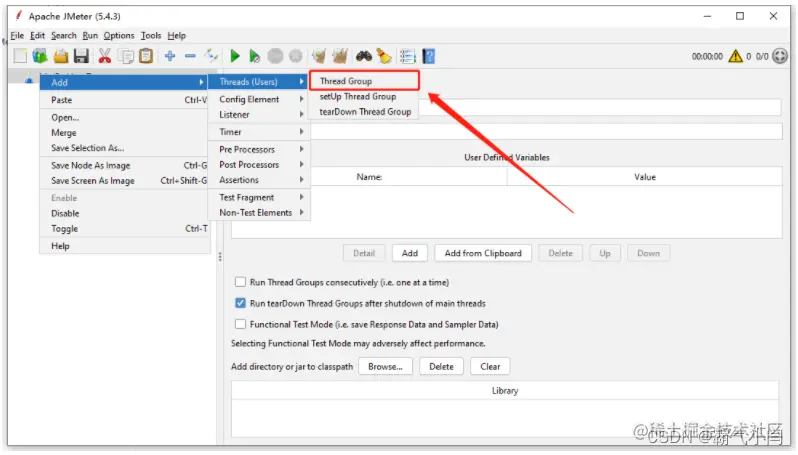Click the classpath Delete button
This screenshot has height=455, width=798.
tap(441, 366)
